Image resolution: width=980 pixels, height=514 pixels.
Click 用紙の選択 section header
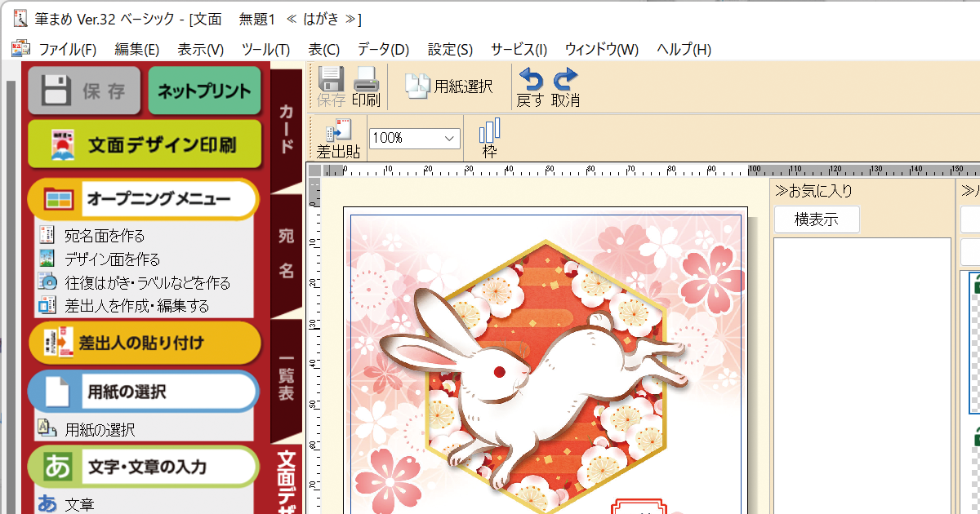pyautogui.click(x=144, y=392)
